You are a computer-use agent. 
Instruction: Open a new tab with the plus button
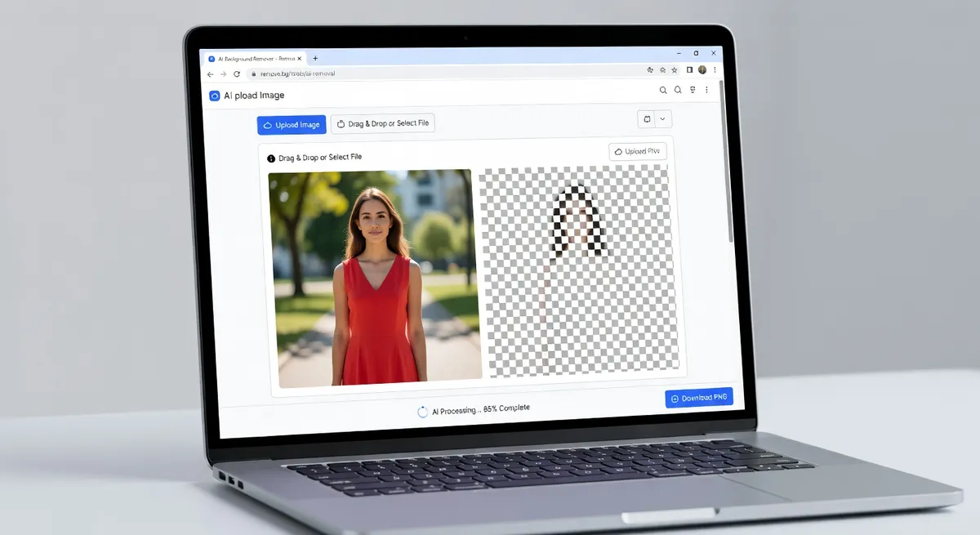tap(315, 58)
